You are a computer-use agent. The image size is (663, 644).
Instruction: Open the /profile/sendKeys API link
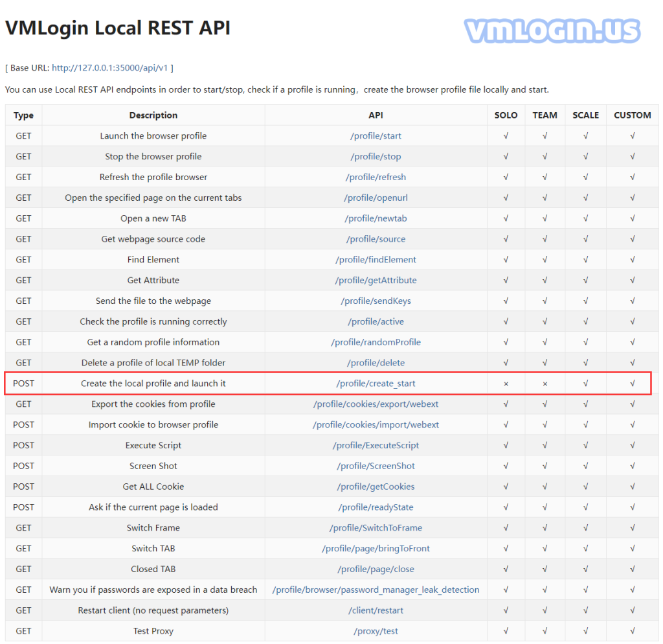376,301
